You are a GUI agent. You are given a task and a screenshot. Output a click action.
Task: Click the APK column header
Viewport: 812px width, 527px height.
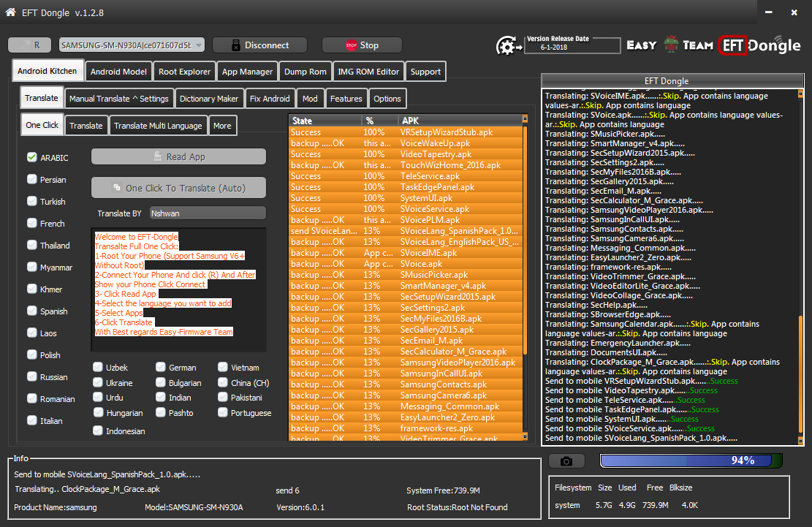[460, 121]
